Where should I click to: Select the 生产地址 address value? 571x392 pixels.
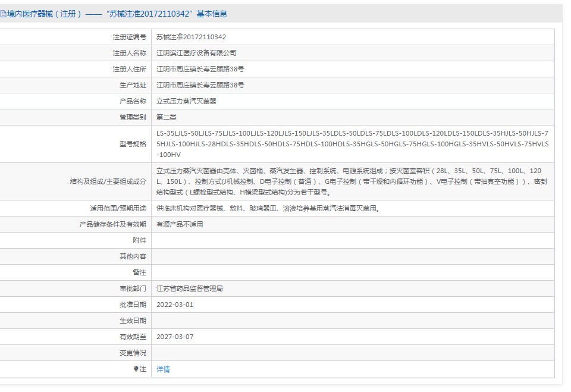200,85
